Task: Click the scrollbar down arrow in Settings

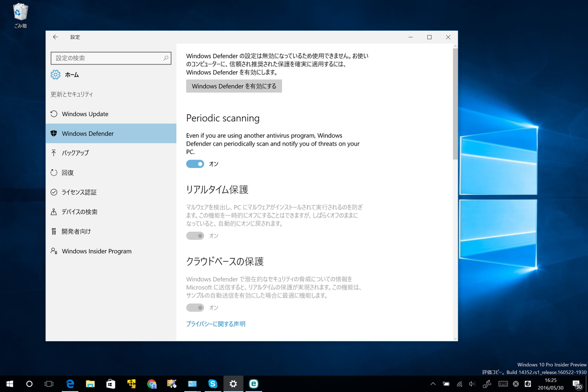Action: (x=455, y=338)
